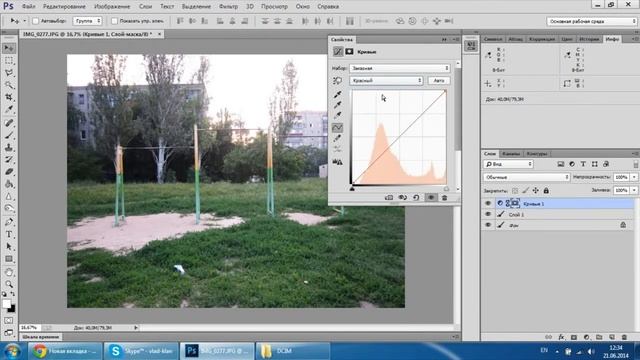Pick the white point eyedropper in Curves
The image size is (640, 360).
coord(338,116)
